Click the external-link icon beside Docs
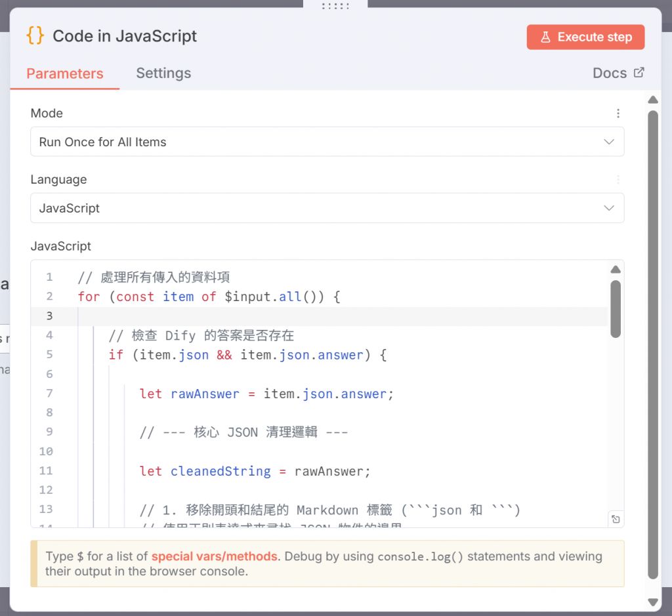 (x=639, y=72)
